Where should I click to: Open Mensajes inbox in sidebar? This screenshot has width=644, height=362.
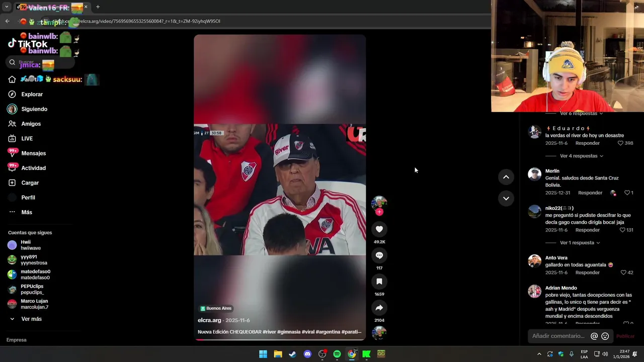point(33,153)
